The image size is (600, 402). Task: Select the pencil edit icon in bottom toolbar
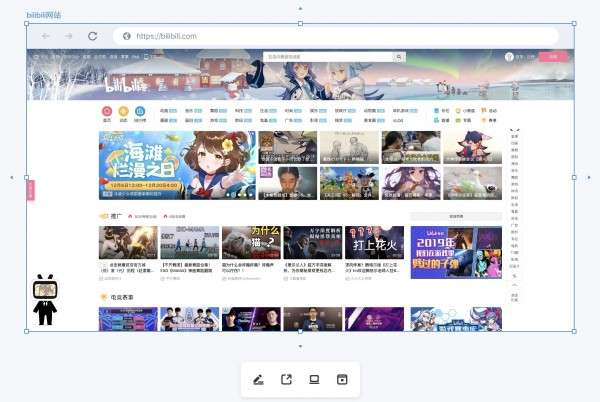259,379
